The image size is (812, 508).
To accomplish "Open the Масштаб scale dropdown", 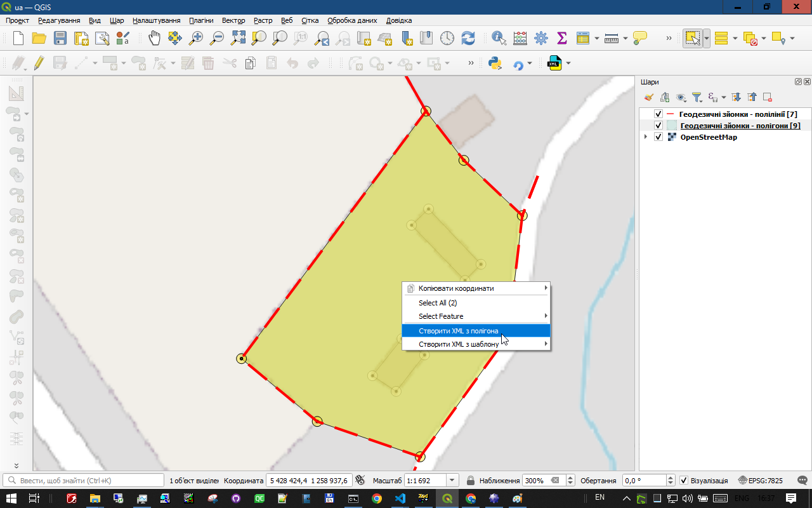I will [452, 481].
